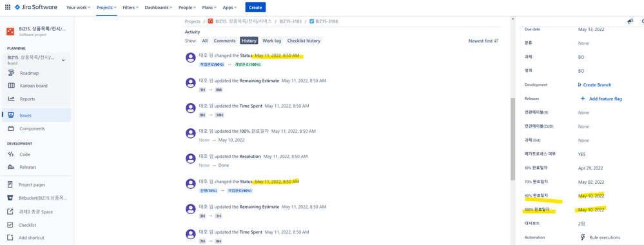The width and height of the screenshot is (644, 245).
Task: Click the BIZ15 project breadcrumb link
Action: [240, 21]
